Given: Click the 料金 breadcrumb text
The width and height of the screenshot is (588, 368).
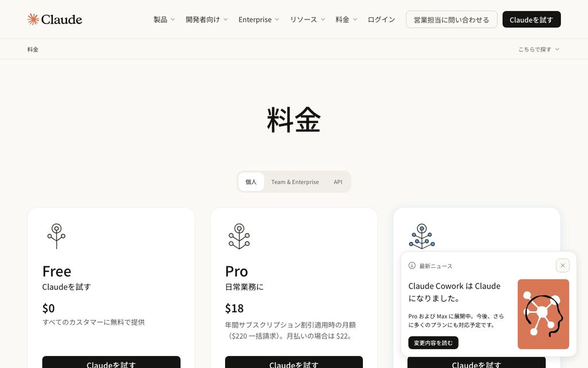Looking at the screenshot, I should pyautogui.click(x=33, y=49).
